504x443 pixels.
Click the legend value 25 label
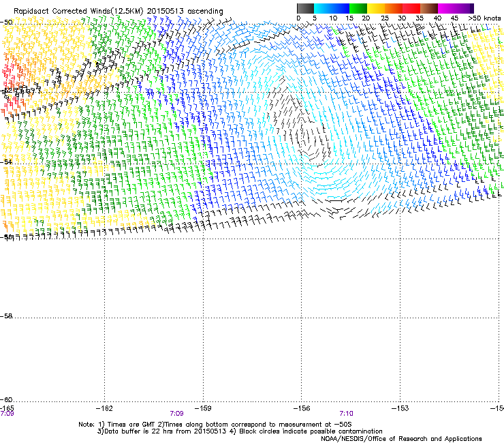coord(385,18)
